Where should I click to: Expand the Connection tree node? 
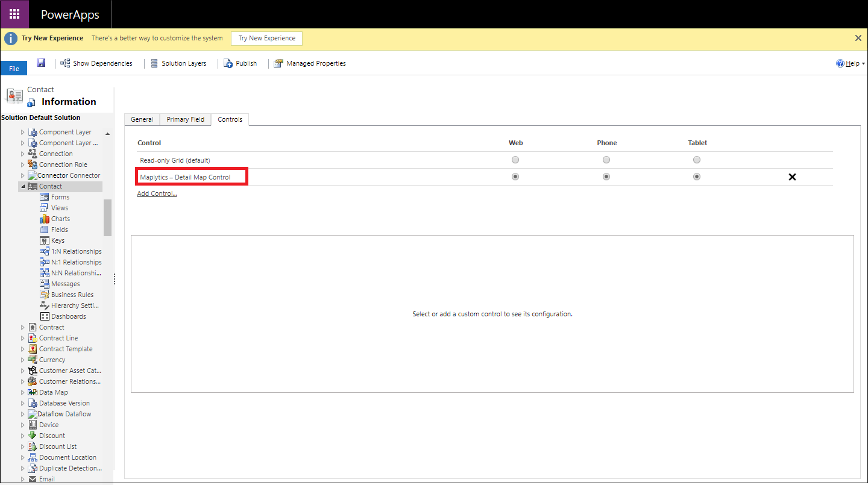coord(23,154)
